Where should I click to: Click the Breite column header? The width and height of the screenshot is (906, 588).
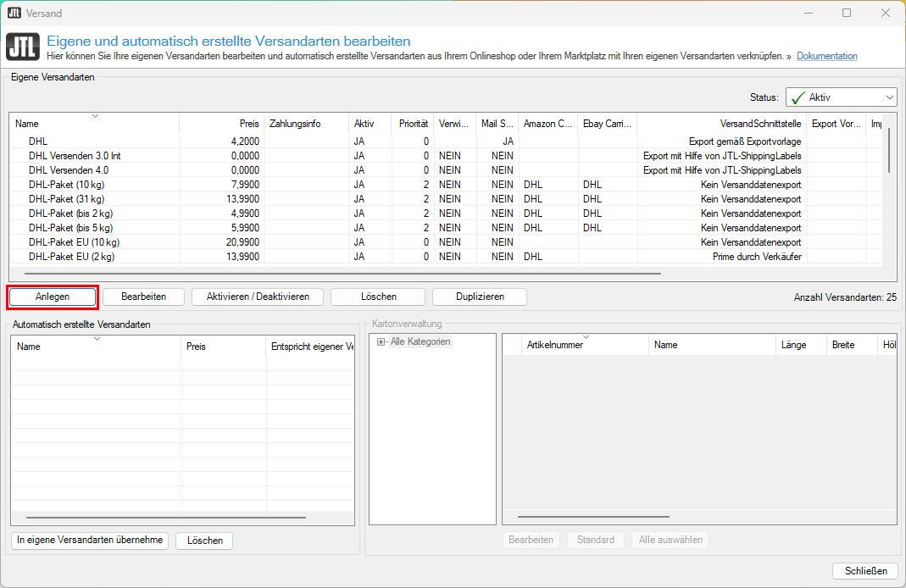point(852,345)
